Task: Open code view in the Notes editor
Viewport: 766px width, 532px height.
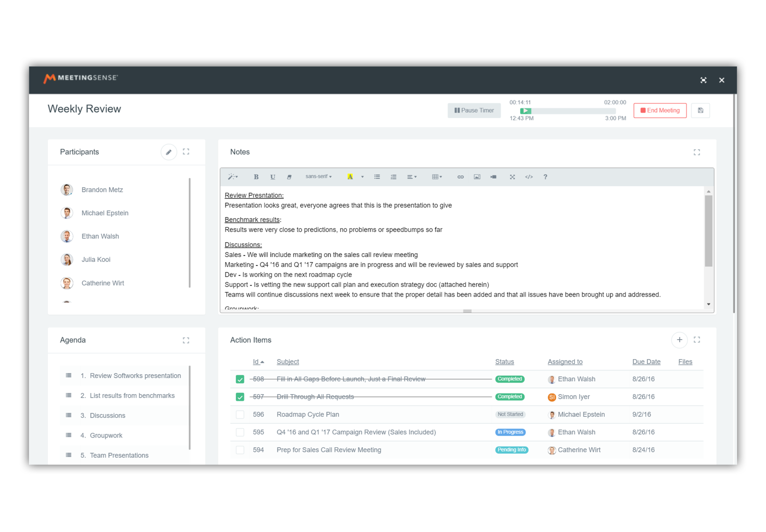Action: click(529, 177)
